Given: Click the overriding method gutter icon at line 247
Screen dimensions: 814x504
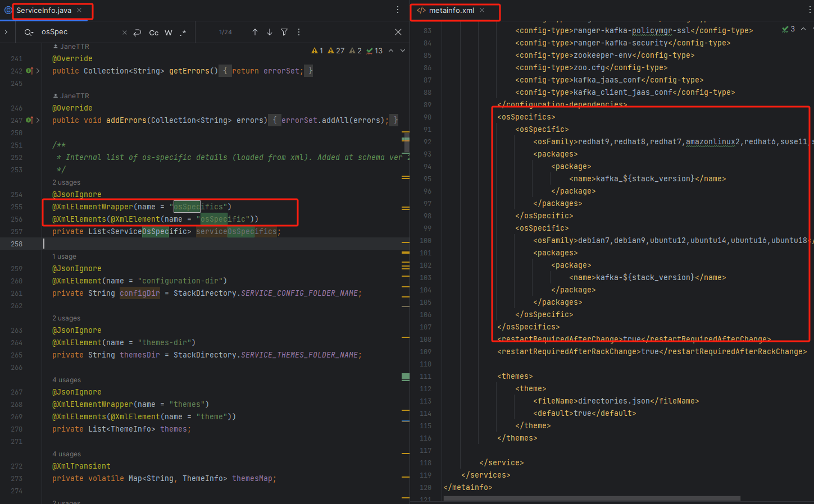Looking at the screenshot, I should (x=29, y=120).
